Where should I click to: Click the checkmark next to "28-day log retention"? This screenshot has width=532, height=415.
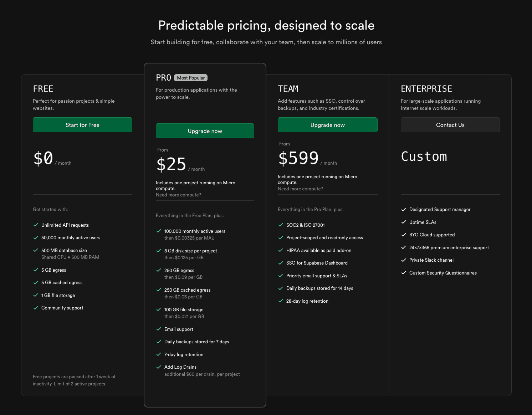(280, 301)
